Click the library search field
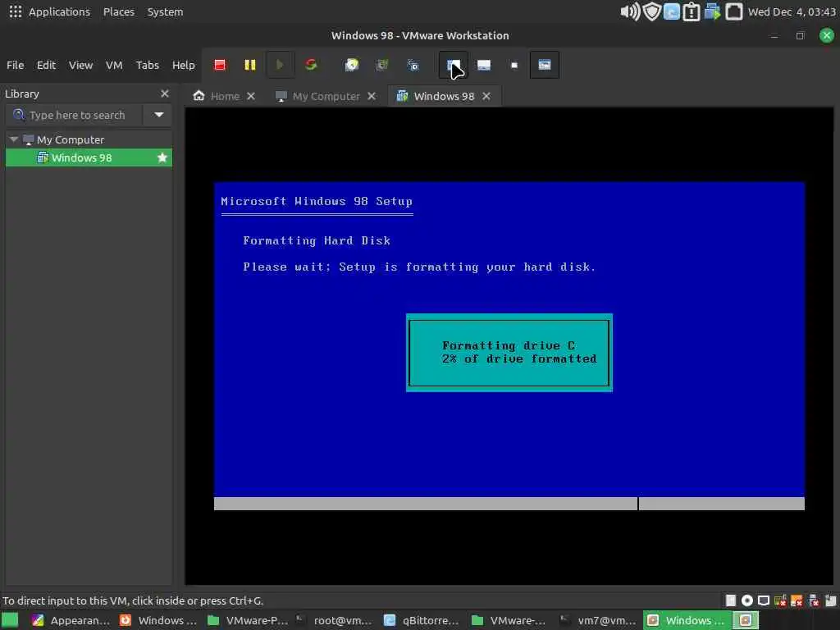The image size is (840, 630). pyautogui.click(x=75, y=115)
